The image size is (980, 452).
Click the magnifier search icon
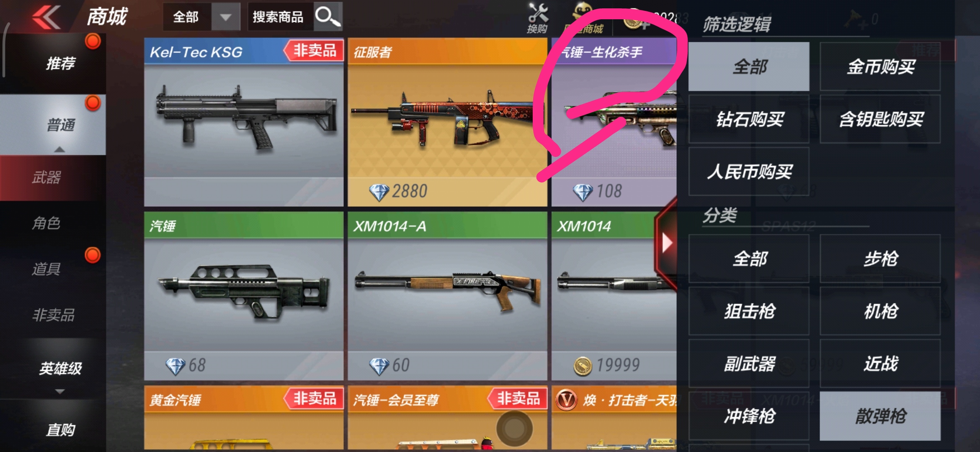click(x=328, y=17)
